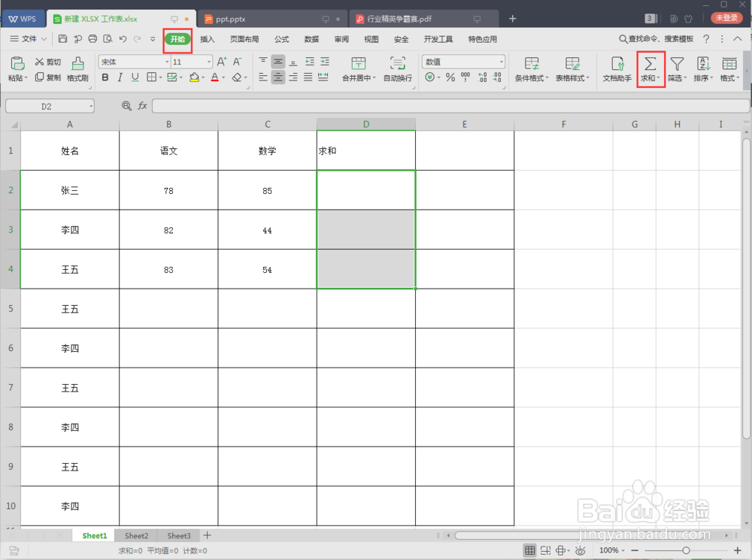The image size is (752, 560).
Task: Click zoom in plus button
Action: [738, 550]
